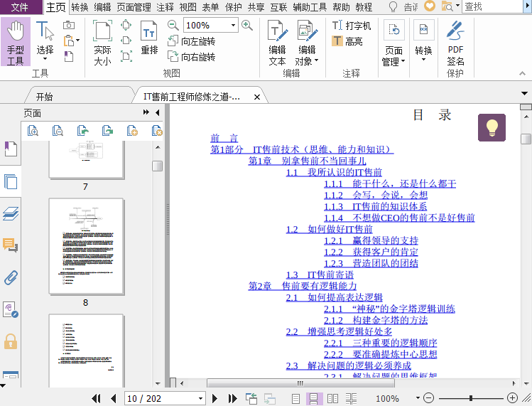Reduce page thumbnails icon

[58, 130]
